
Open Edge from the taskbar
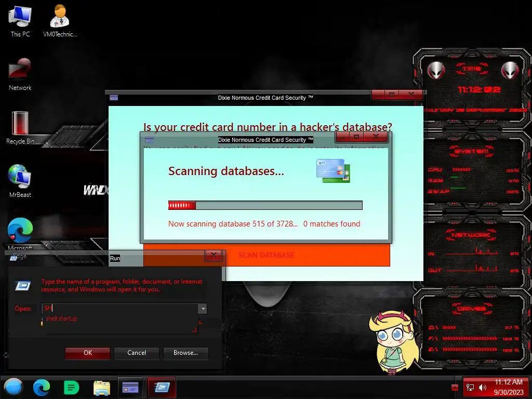[x=42, y=387]
